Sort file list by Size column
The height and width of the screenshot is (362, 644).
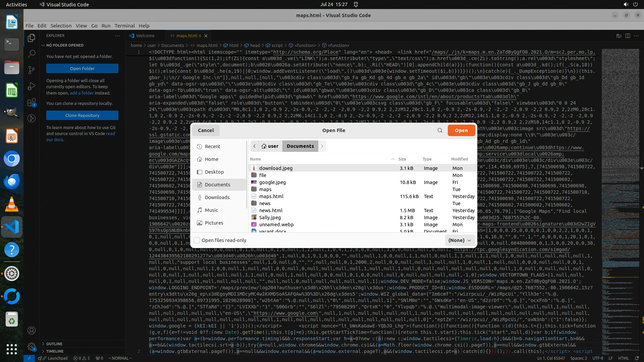(402, 159)
